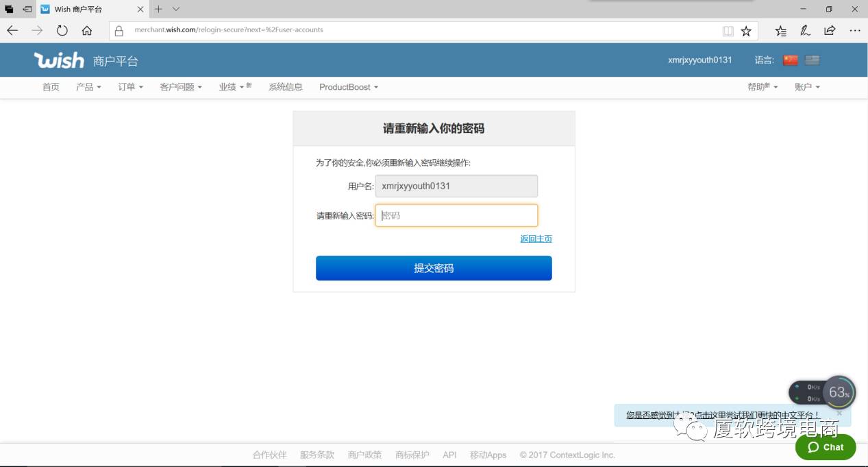Expand the 帮助 dropdown menu
Screen dimensions: 868x467
click(x=762, y=87)
